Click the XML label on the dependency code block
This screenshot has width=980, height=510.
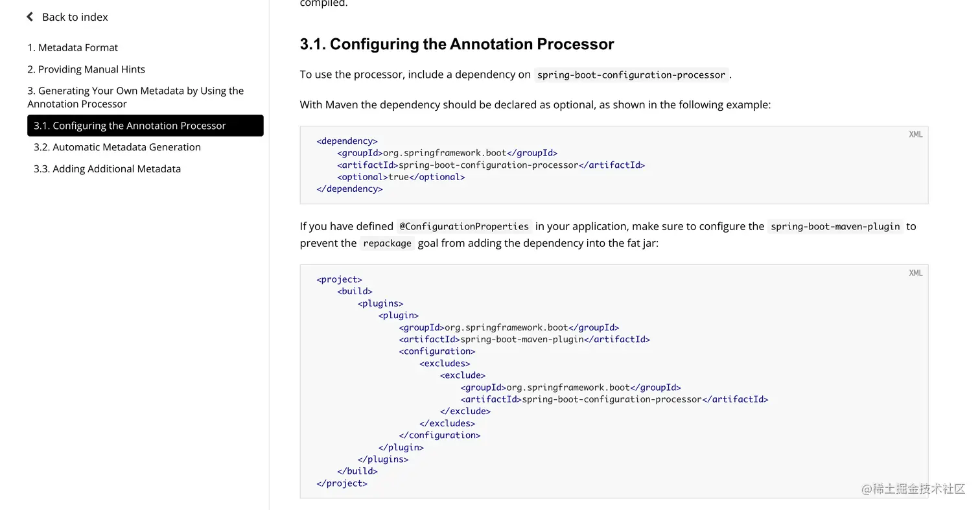915,134
